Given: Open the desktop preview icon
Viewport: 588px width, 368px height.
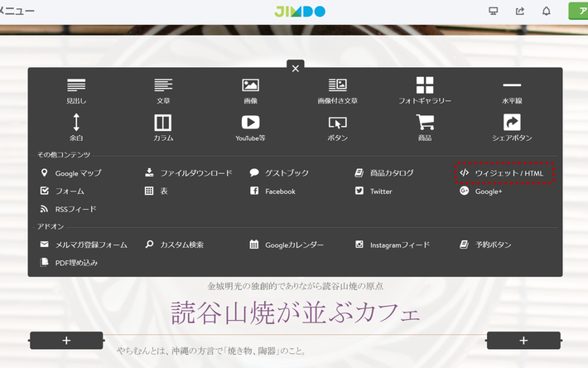Looking at the screenshot, I should click(494, 12).
